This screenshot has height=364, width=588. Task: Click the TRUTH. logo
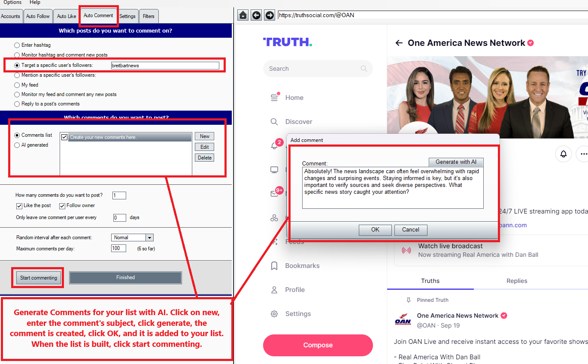[x=288, y=42]
